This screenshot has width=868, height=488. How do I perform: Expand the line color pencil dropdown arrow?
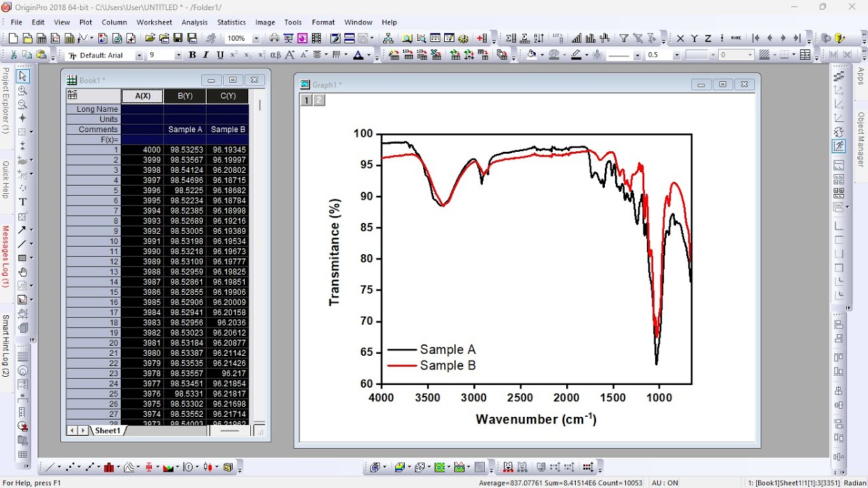(586, 56)
